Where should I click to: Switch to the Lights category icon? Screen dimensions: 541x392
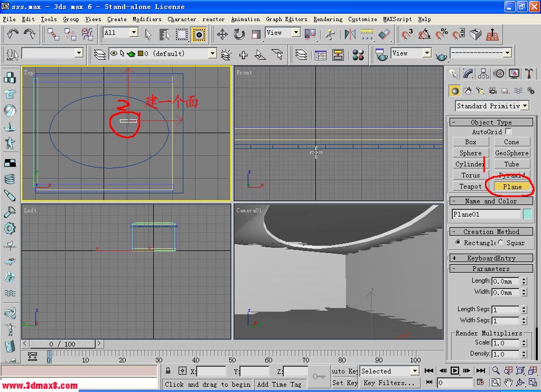480,91
